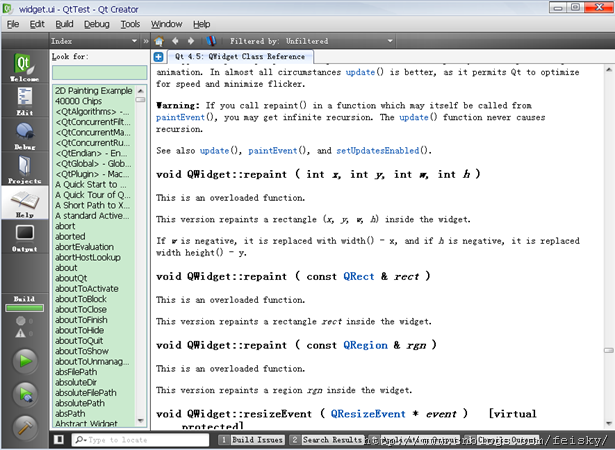Screen dimensions: 615x450
Task: Click help page scroll up arrow
Action: (x=608, y=69)
